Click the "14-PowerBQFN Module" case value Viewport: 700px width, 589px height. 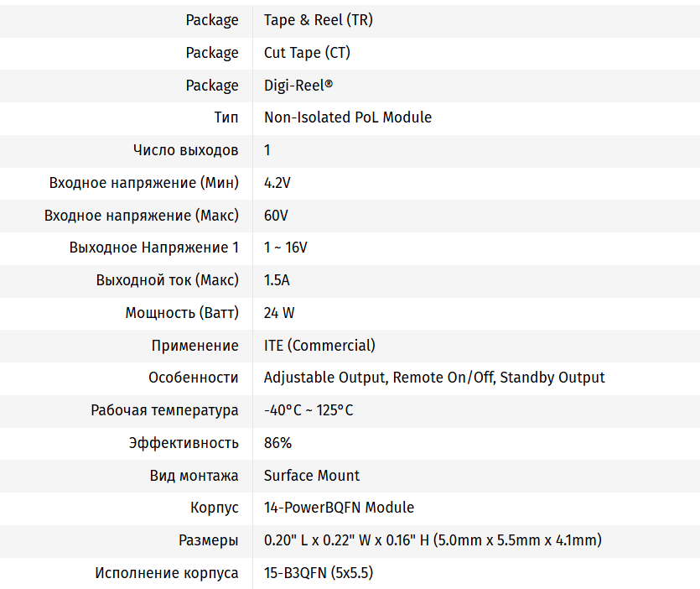click(339, 508)
